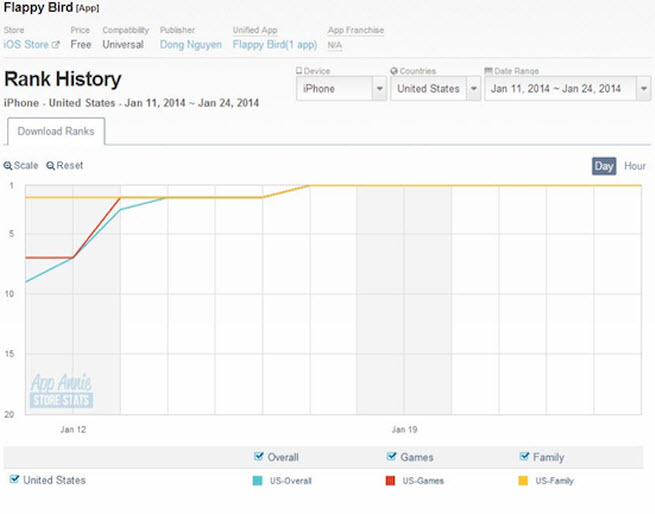Click the US-Overall legend label

[291, 481]
